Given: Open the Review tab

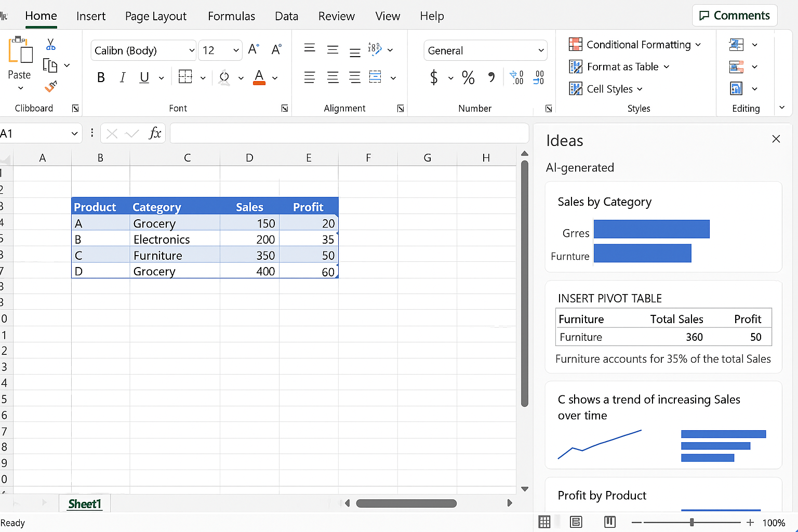Looking at the screenshot, I should (337, 16).
